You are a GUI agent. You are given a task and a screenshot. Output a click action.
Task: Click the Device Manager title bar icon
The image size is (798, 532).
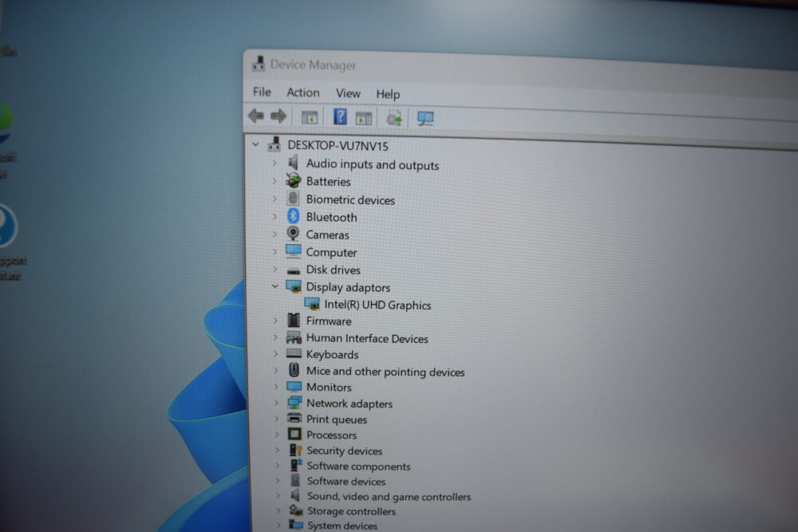[259, 64]
